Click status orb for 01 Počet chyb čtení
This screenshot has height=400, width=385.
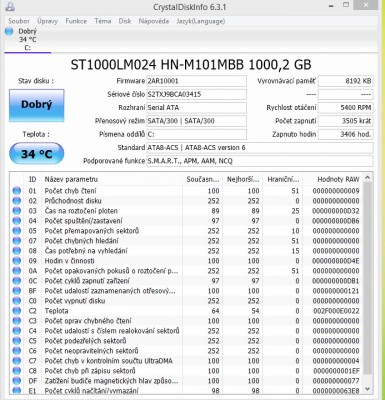(17, 191)
